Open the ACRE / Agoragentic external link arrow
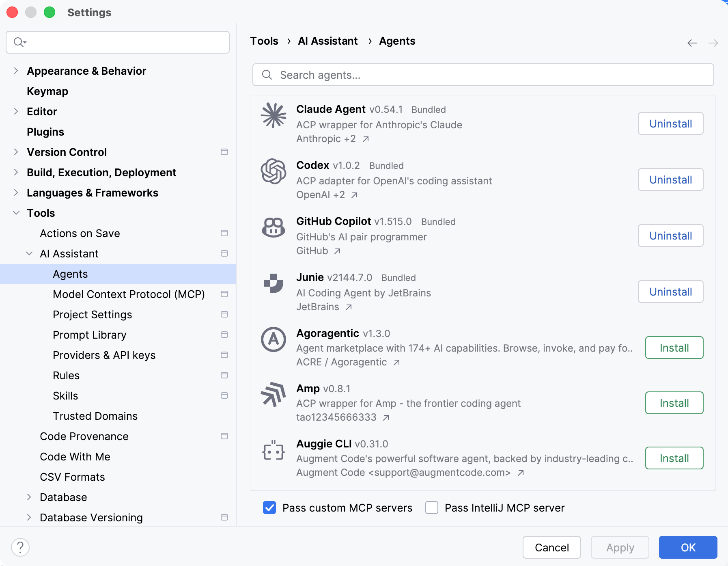Screen dimensions: 728x566 point(396,363)
